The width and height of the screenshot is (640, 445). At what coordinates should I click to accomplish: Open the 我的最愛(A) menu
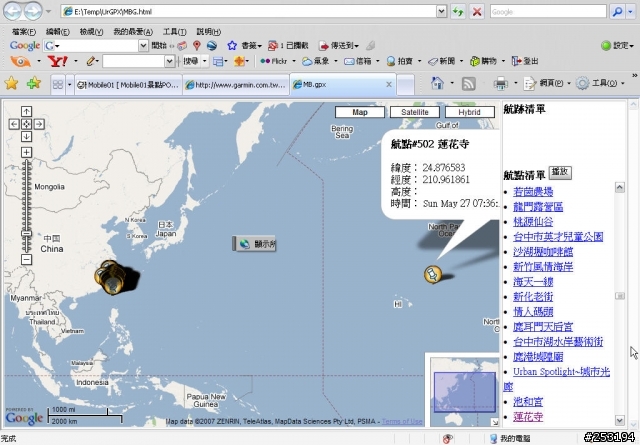(x=133, y=31)
